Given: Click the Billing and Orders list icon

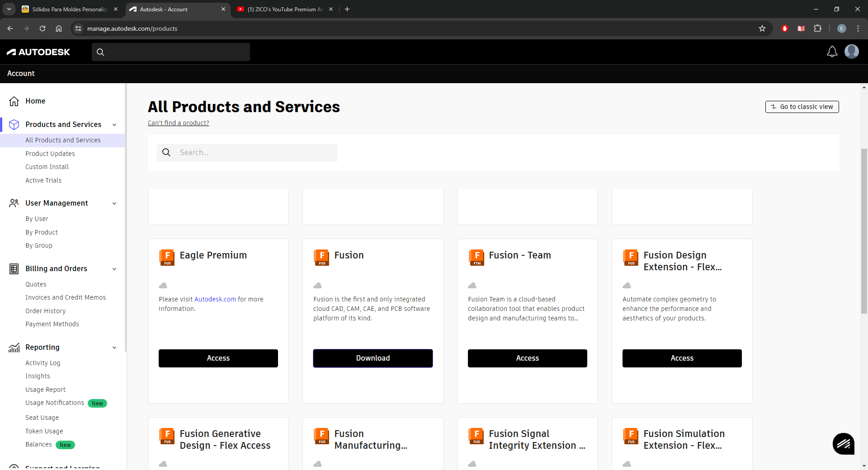Looking at the screenshot, I should 14,269.
